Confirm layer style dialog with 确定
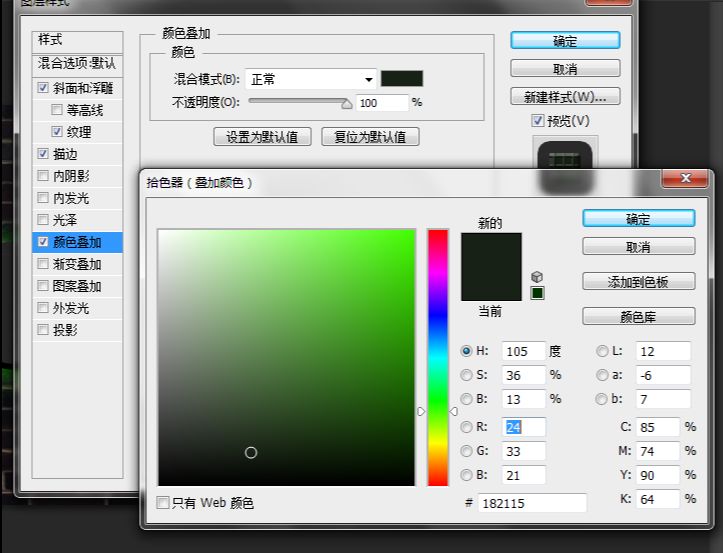 pos(565,41)
